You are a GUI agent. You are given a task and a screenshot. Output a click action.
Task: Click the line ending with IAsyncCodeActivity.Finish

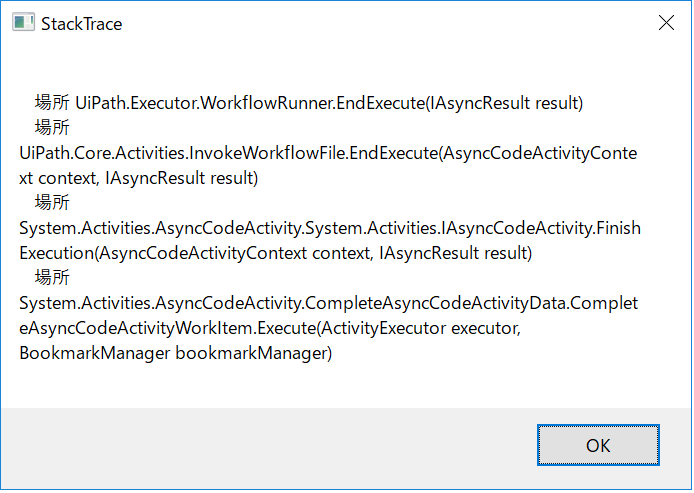[330, 228]
